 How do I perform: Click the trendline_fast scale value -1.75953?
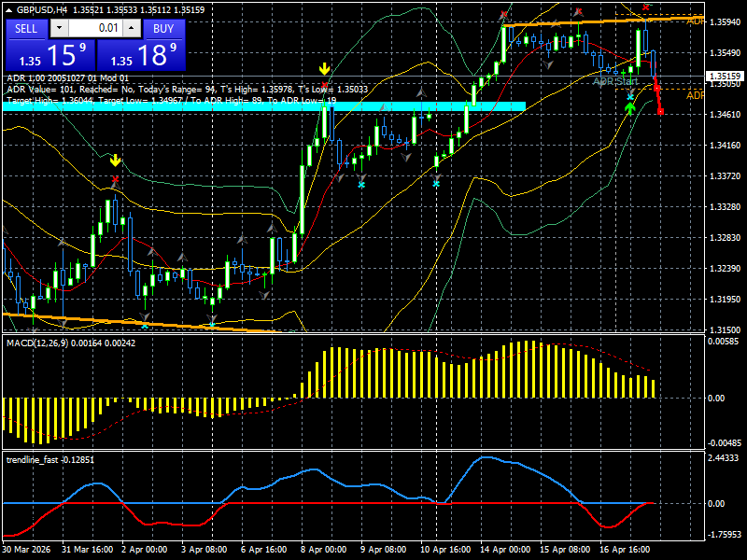(725, 534)
